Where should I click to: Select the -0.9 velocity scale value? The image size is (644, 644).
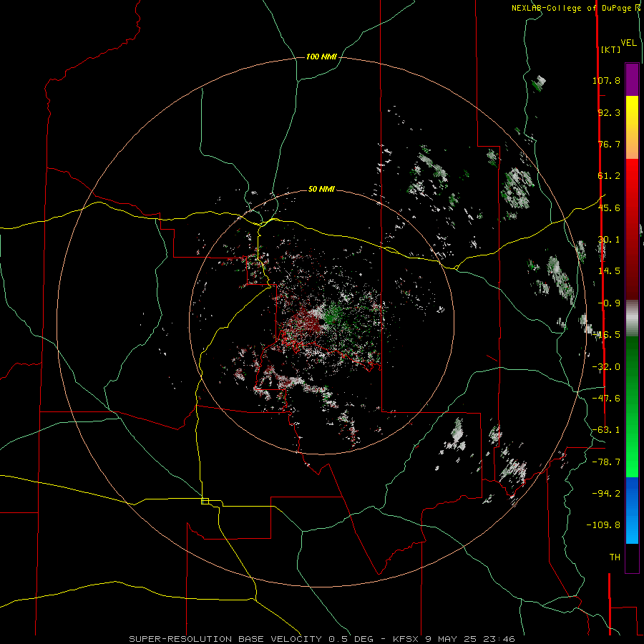(609, 303)
